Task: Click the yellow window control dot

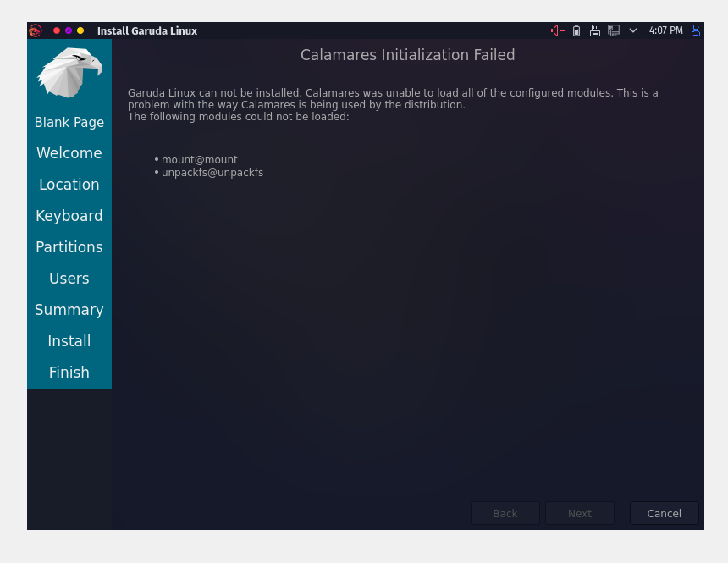Action: (x=80, y=30)
